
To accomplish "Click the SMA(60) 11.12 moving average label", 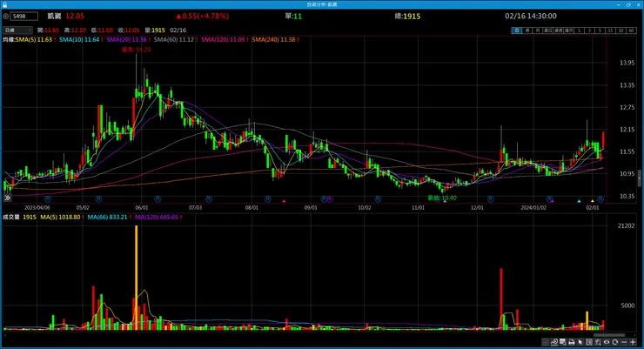I will 174,40.
